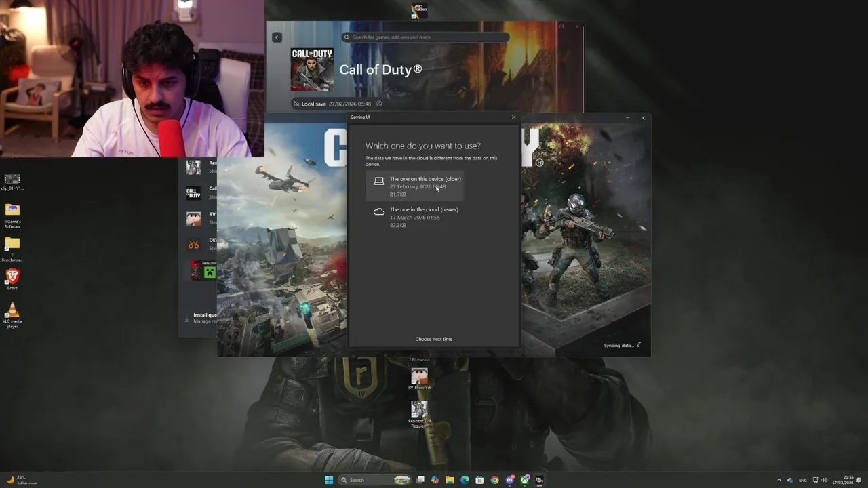Launch the VLC media player shortcut
Viewport: 868px width, 488px height.
tap(12, 316)
